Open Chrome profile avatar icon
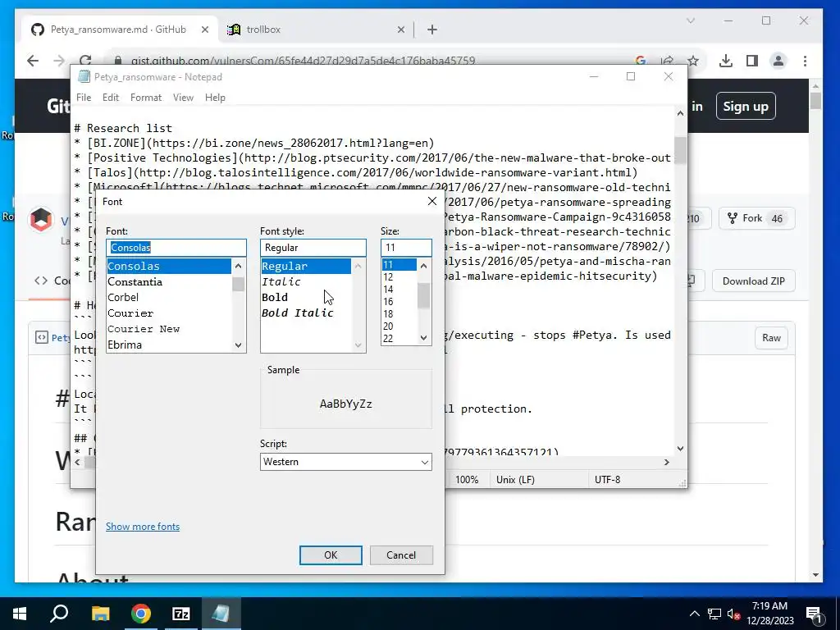The image size is (840, 630). tap(778, 61)
